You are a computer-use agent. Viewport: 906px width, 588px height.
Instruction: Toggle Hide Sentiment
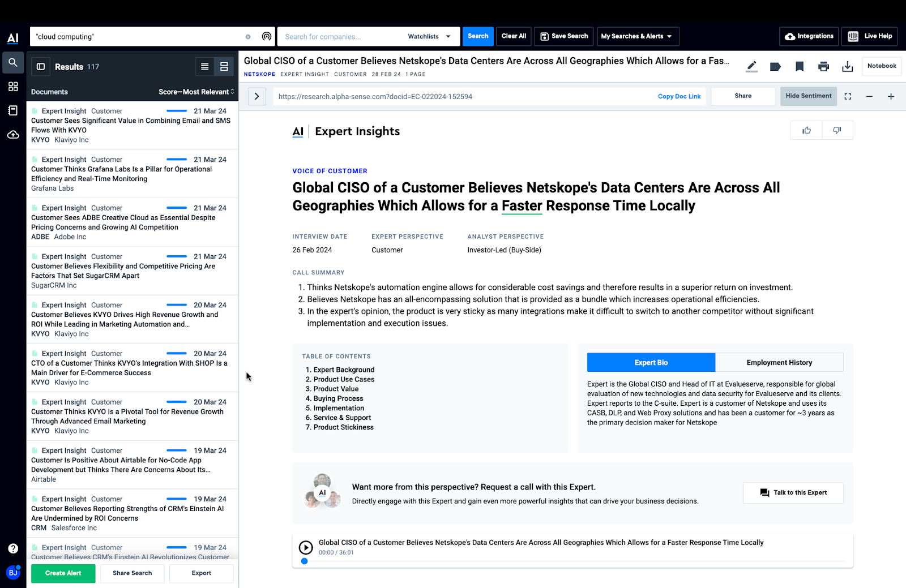coord(808,96)
